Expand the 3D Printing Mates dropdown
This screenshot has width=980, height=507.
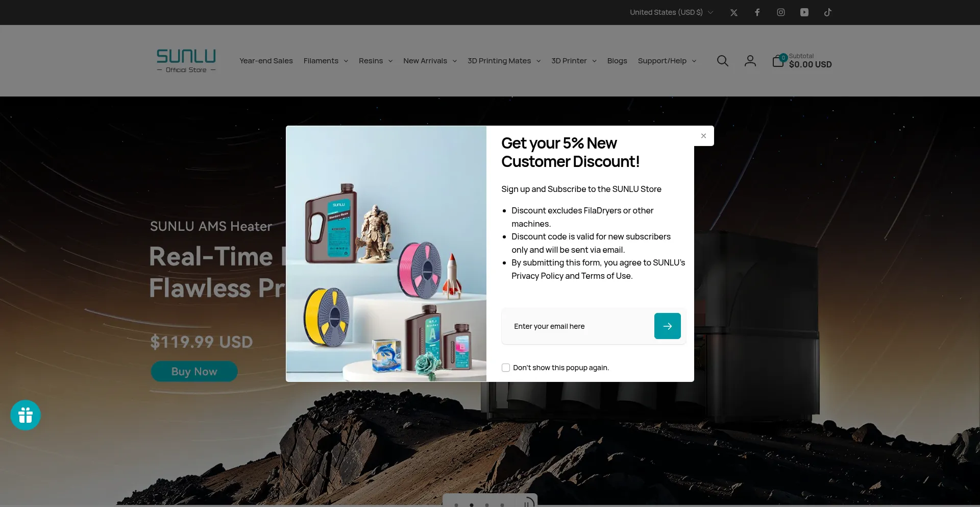(x=504, y=61)
